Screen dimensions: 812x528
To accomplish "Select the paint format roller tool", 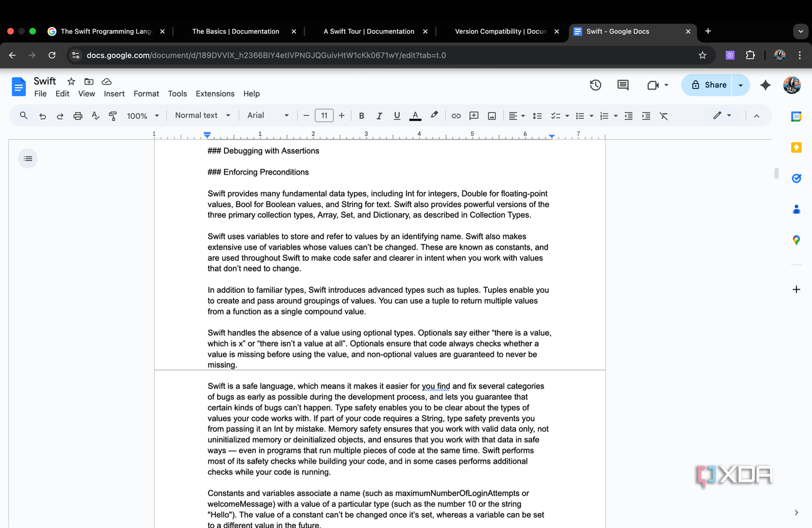I will pos(113,116).
